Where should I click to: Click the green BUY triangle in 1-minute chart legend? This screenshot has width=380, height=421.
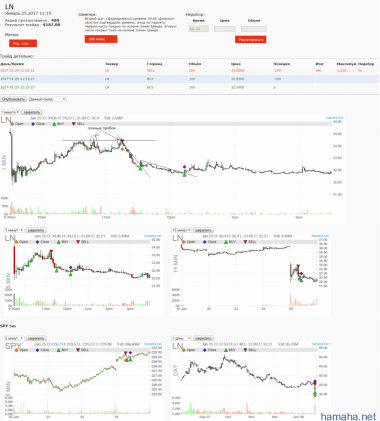pyautogui.click(x=54, y=124)
